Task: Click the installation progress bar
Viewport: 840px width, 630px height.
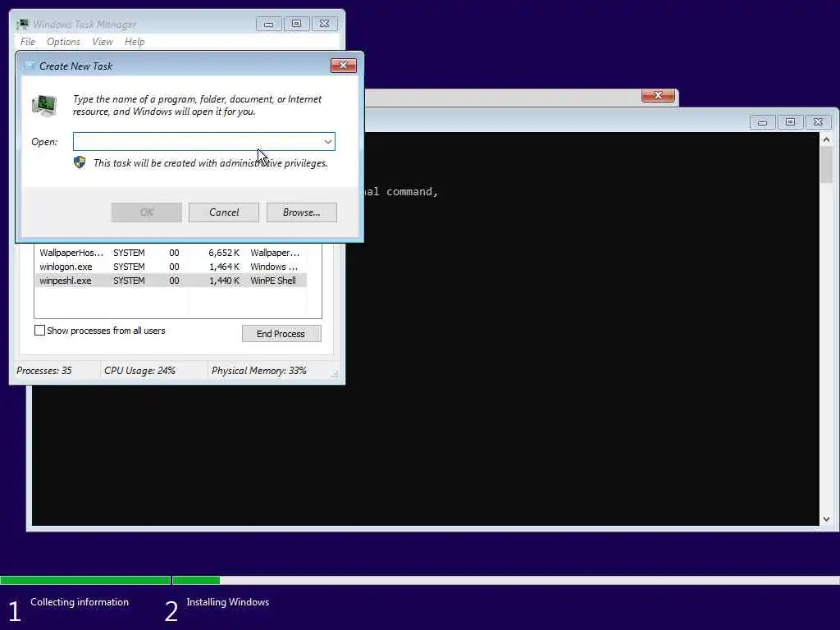Action: (x=420, y=580)
